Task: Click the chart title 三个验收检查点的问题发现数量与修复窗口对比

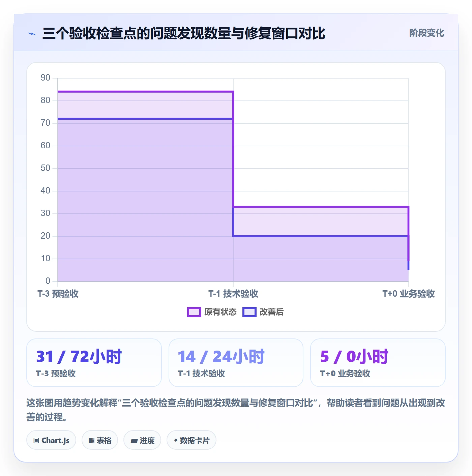Action: pos(184,33)
